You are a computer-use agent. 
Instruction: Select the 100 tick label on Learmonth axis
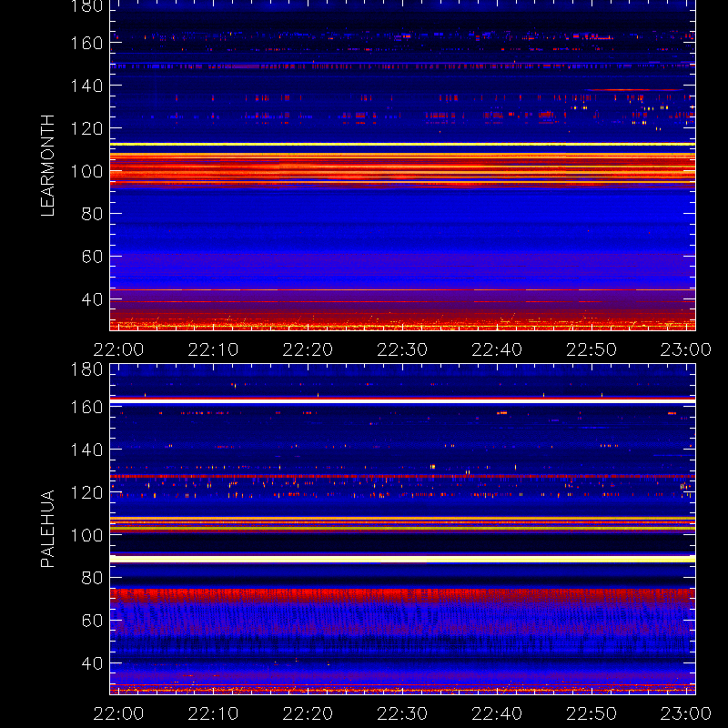[x=86, y=171]
